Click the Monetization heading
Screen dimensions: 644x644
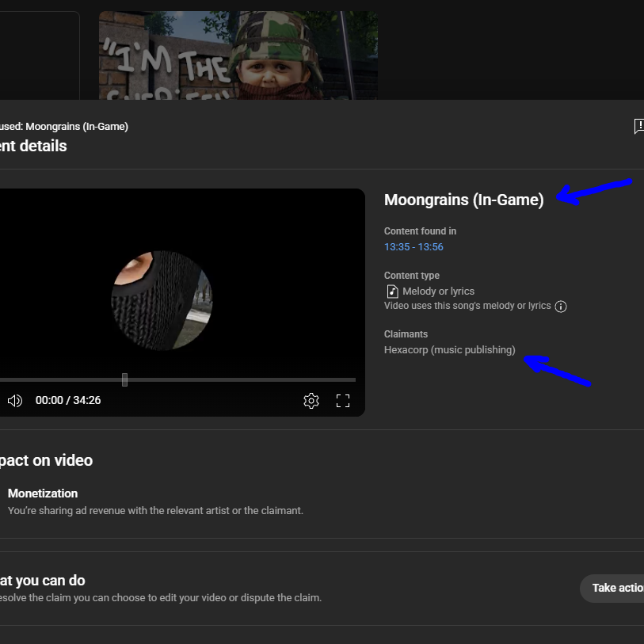point(43,493)
